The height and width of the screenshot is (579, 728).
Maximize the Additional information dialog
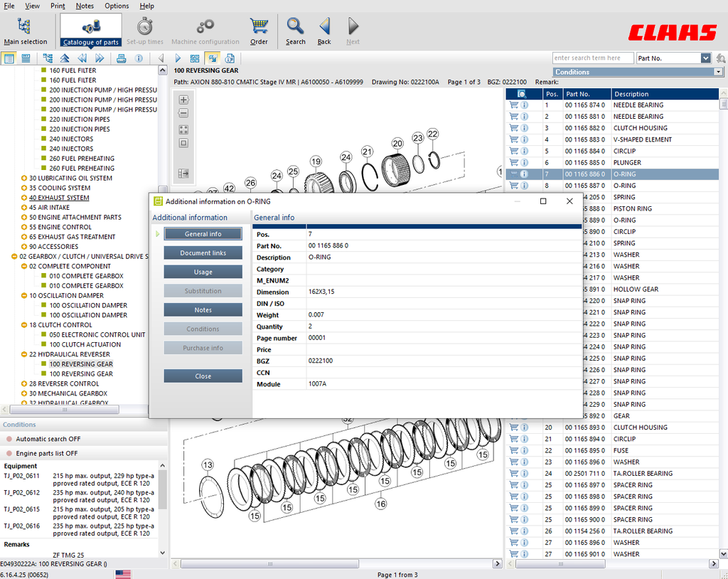[543, 201]
